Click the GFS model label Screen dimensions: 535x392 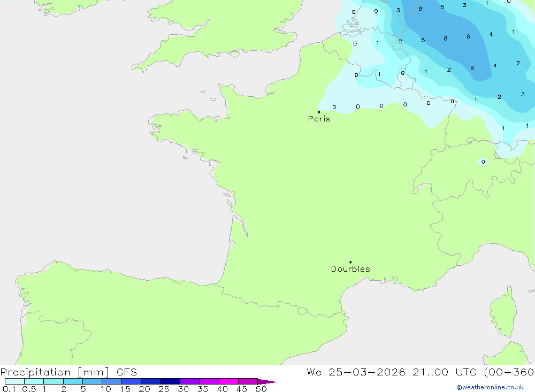tap(127, 372)
